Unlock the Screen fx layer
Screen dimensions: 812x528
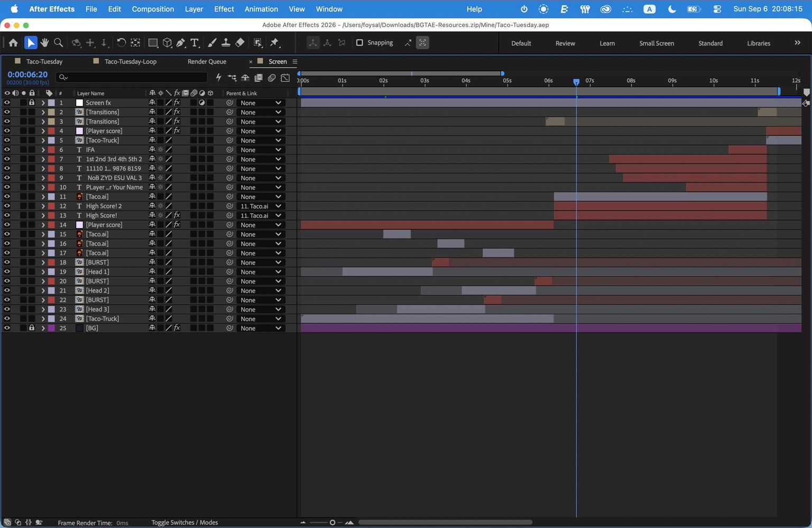tap(32, 103)
